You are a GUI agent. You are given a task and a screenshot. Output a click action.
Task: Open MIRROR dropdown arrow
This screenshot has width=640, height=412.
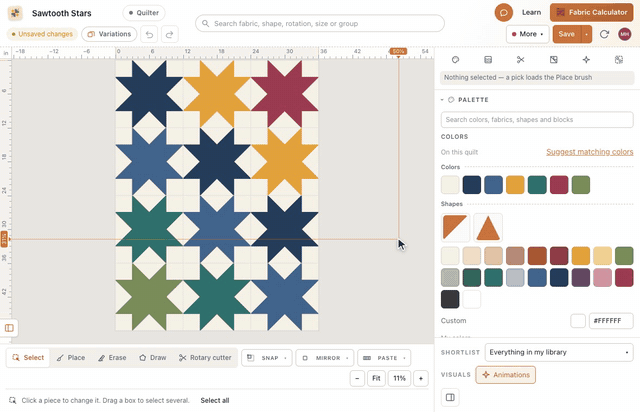pos(347,358)
